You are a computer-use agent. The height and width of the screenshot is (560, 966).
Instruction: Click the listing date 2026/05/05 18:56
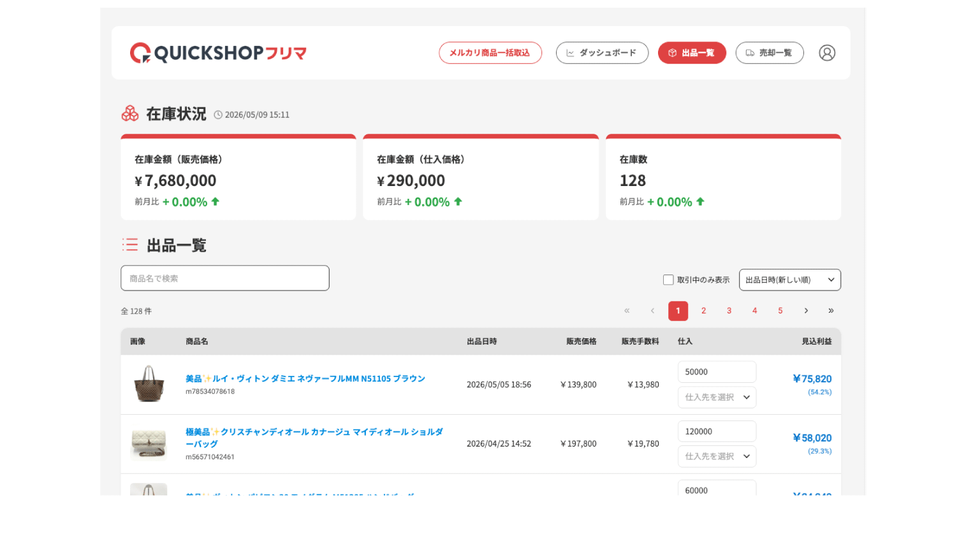click(x=499, y=385)
